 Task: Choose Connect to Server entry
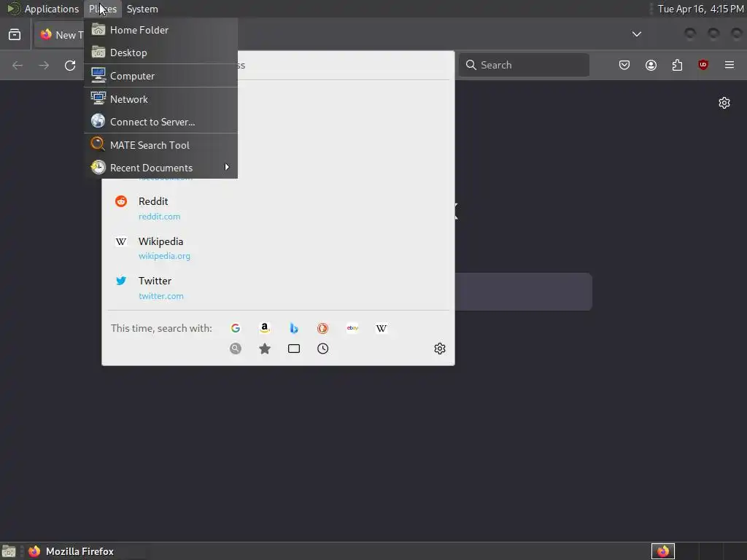pos(160,122)
